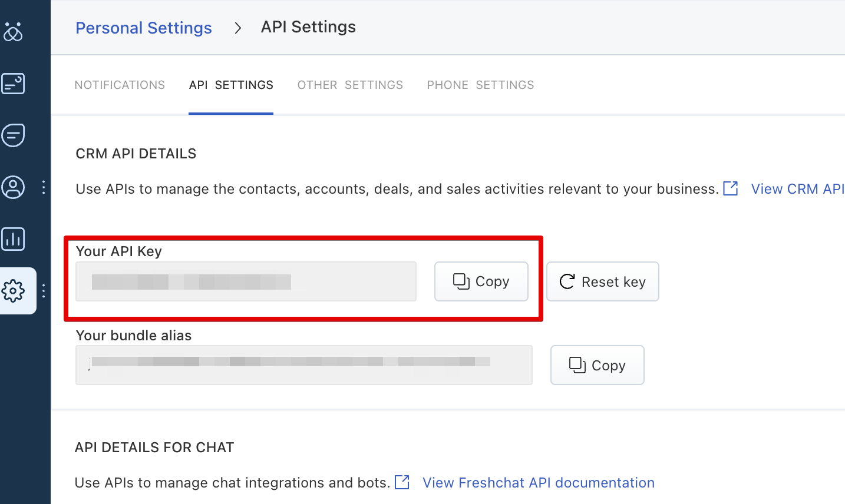
Task: Switch to the Notifications tab
Action: (120, 85)
